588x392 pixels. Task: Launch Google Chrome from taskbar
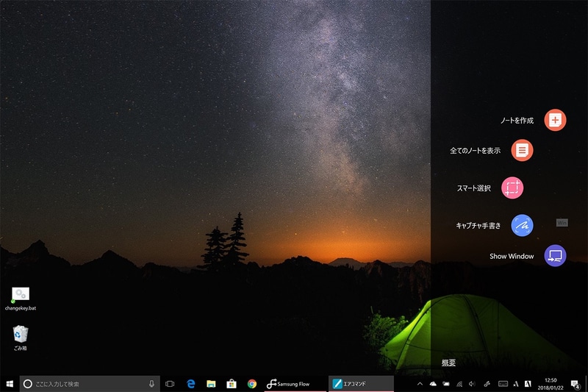(252, 384)
